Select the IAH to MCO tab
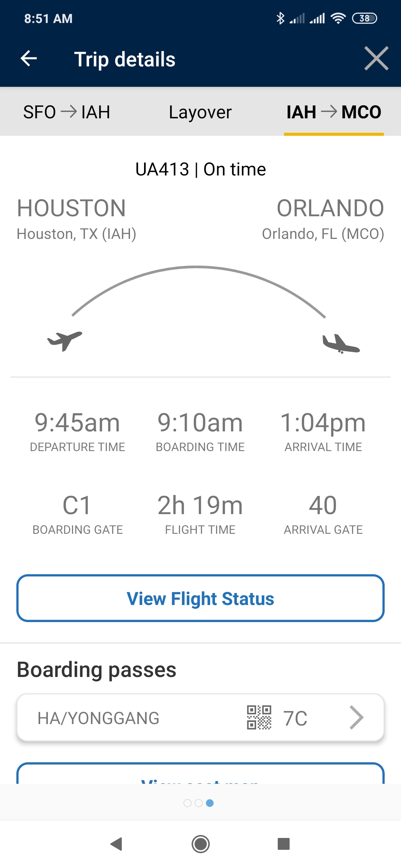This screenshot has width=401, height=868. (x=334, y=112)
